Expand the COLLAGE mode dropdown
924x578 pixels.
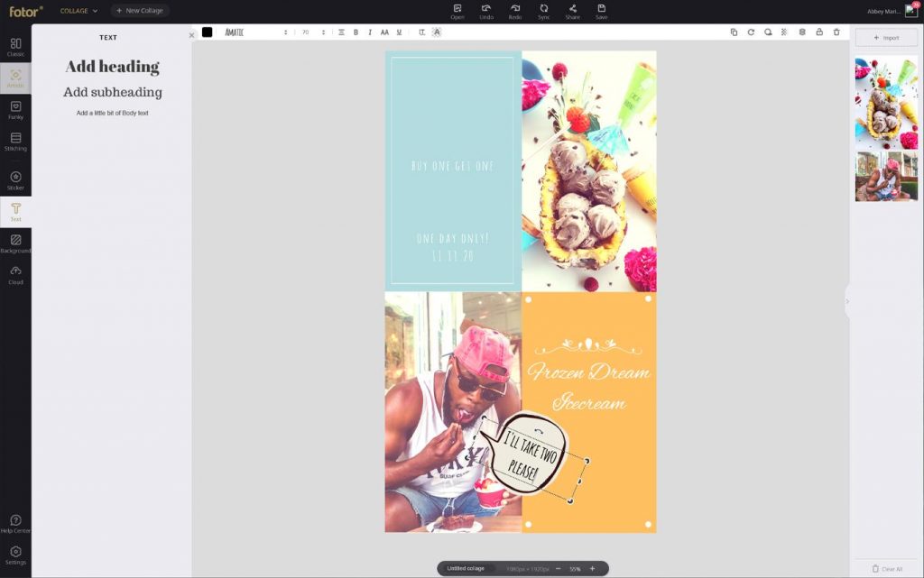(79, 11)
